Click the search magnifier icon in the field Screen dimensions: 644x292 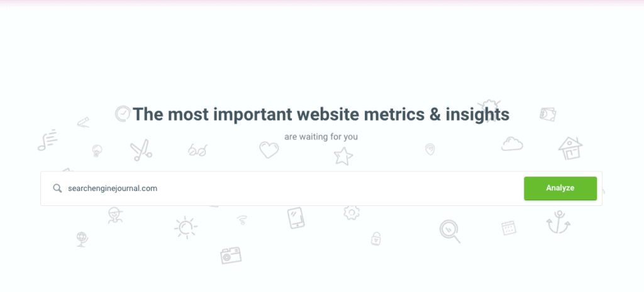(57, 188)
